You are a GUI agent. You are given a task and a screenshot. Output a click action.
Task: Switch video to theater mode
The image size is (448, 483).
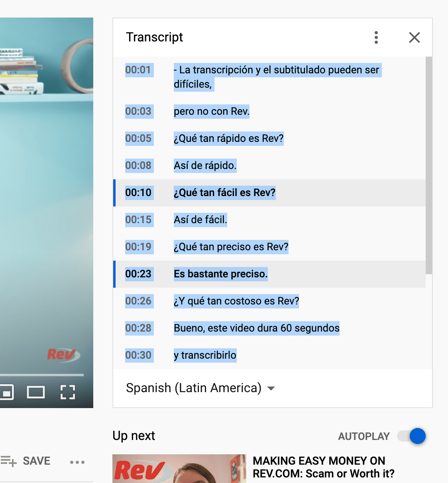pos(36,392)
